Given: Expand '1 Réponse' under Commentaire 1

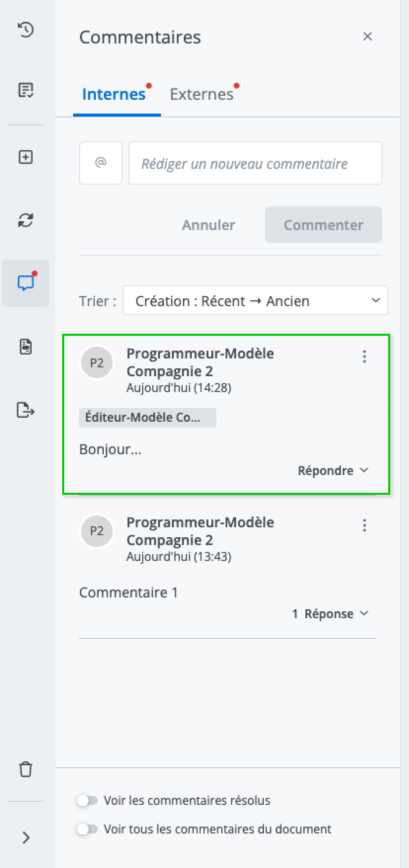Looking at the screenshot, I should coord(330,614).
